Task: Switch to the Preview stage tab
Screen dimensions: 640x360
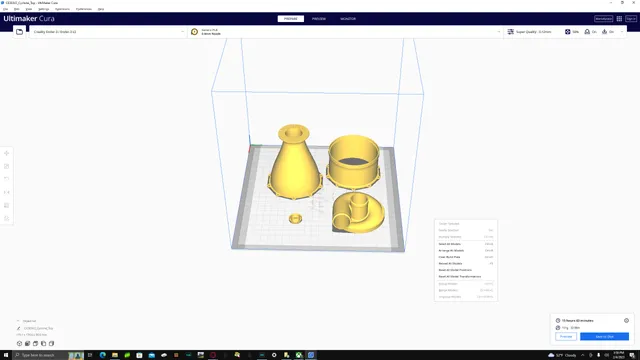Action: pos(319,19)
